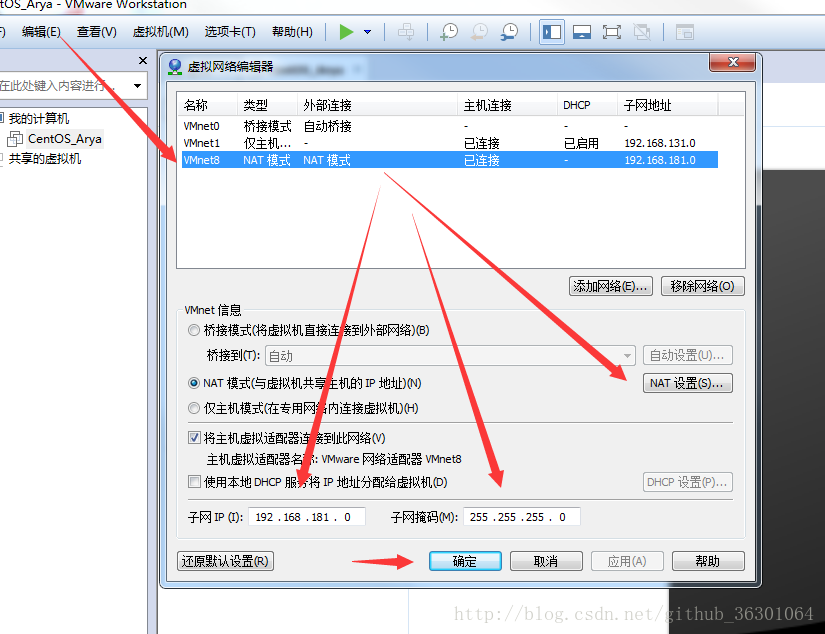Enable 使用本地 DHCP 服务 checkbox
This screenshot has width=825, height=634.
194,482
